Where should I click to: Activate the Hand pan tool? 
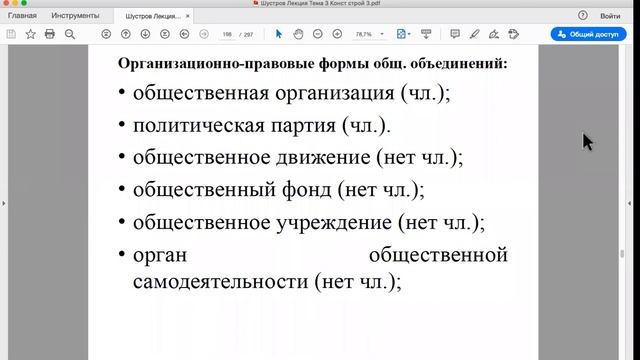pyautogui.click(x=298, y=34)
